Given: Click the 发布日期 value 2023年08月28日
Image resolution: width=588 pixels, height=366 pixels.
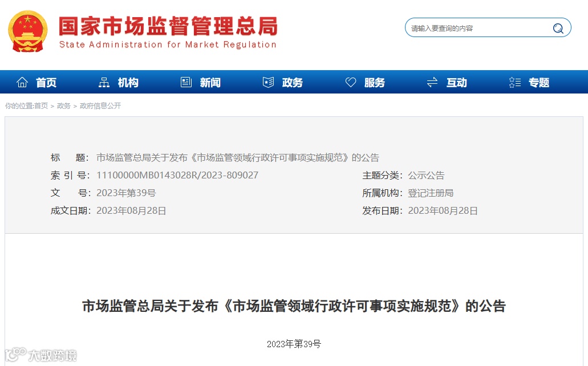Looking at the screenshot, I should tap(443, 210).
